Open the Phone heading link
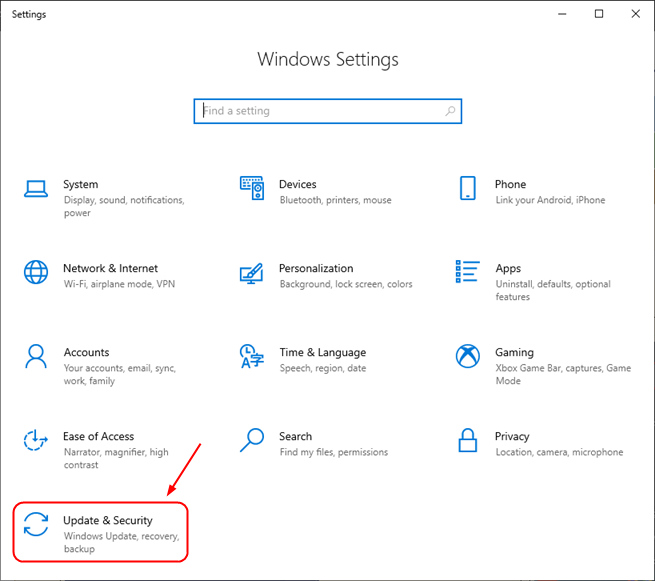Screen dimensions: 655x581 click(x=510, y=184)
